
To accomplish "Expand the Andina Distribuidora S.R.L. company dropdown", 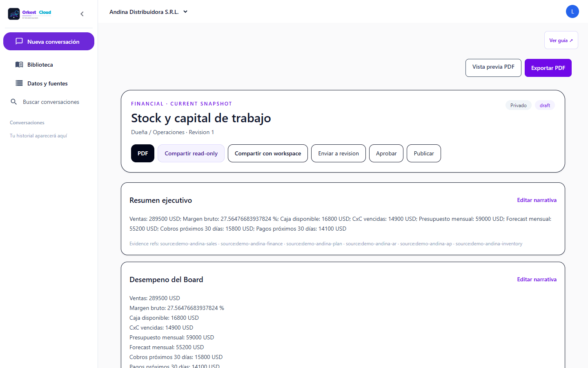I will coord(149,12).
